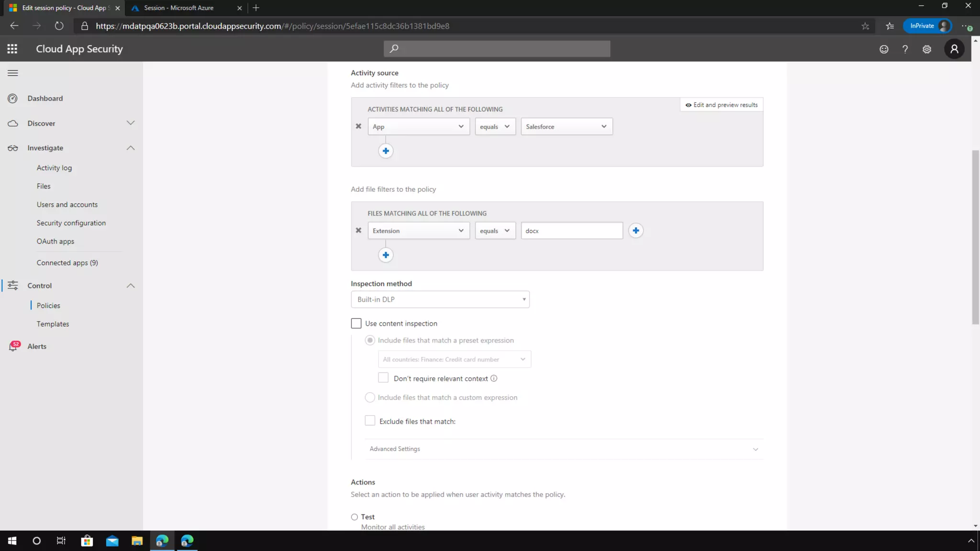
Task: Click the docx extension input field
Action: click(571, 231)
